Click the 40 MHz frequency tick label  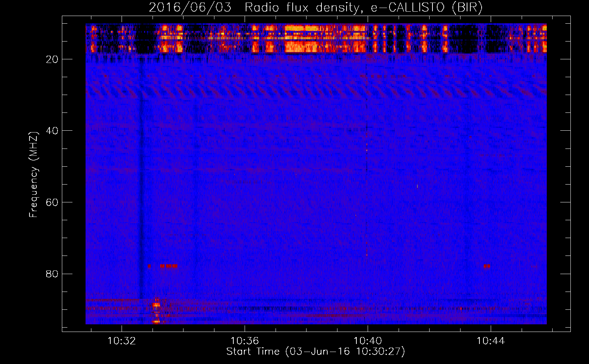tap(52, 131)
